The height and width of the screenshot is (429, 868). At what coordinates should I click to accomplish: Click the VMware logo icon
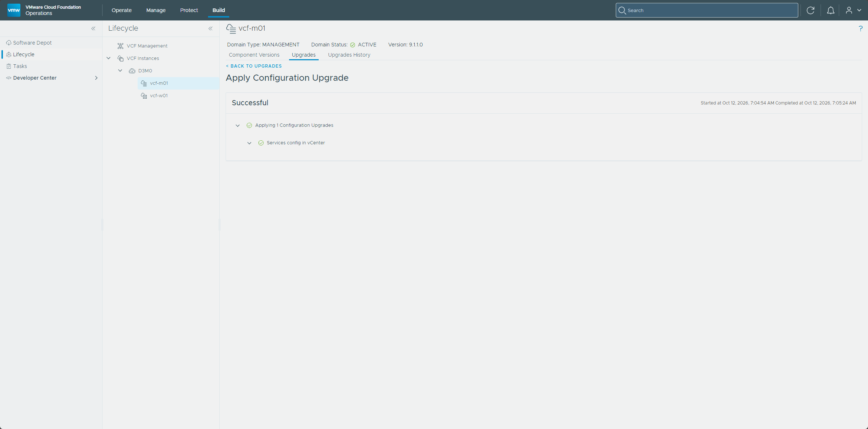pyautogui.click(x=14, y=10)
